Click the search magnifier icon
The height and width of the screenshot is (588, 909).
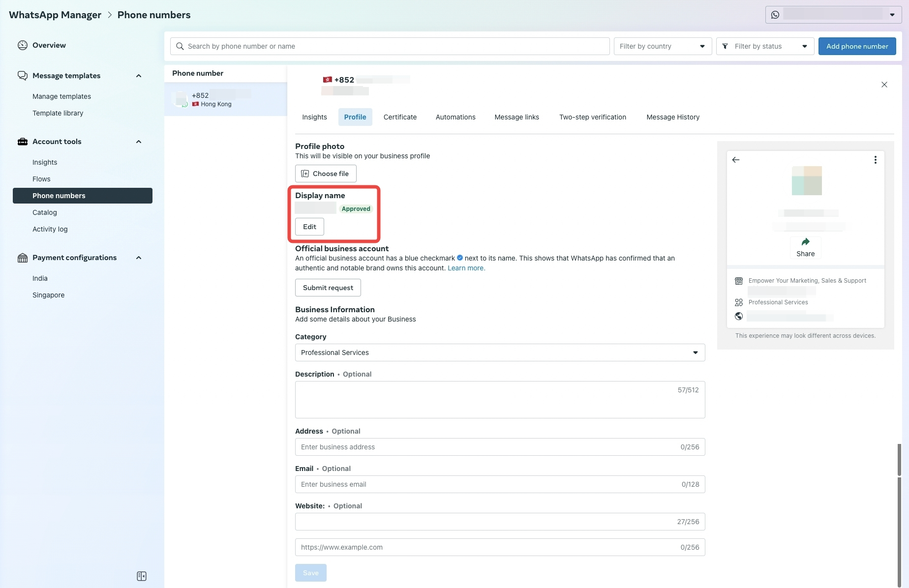[180, 46]
